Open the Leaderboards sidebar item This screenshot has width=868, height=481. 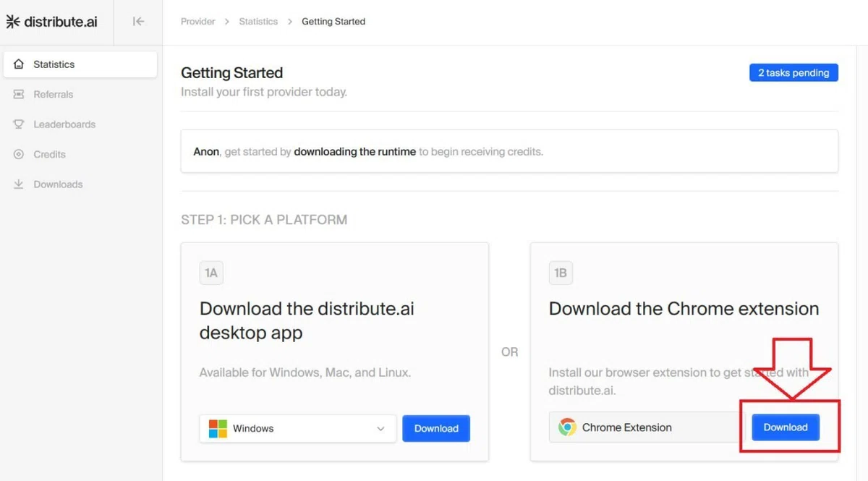(x=80, y=124)
